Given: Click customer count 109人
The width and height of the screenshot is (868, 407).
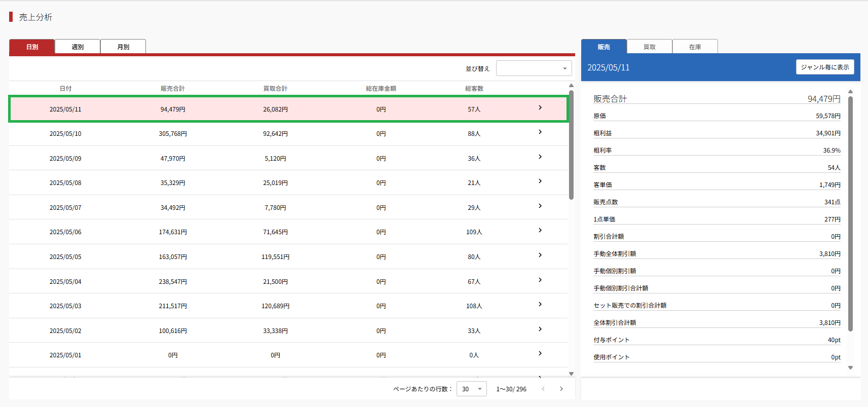Looking at the screenshot, I should (x=474, y=232).
